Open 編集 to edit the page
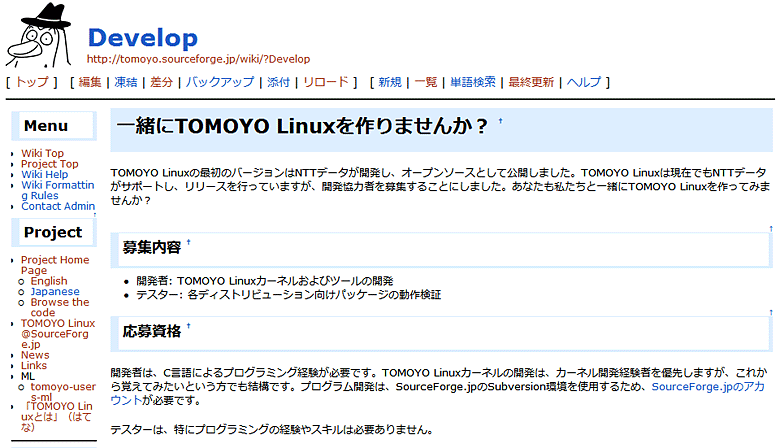The height and width of the screenshot is (448, 780). (90, 82)
